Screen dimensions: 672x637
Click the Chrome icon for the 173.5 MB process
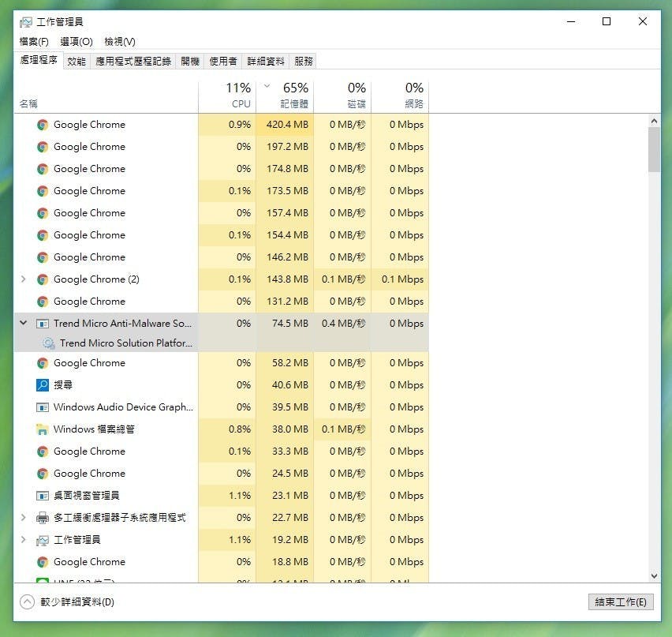pos(43,191)
